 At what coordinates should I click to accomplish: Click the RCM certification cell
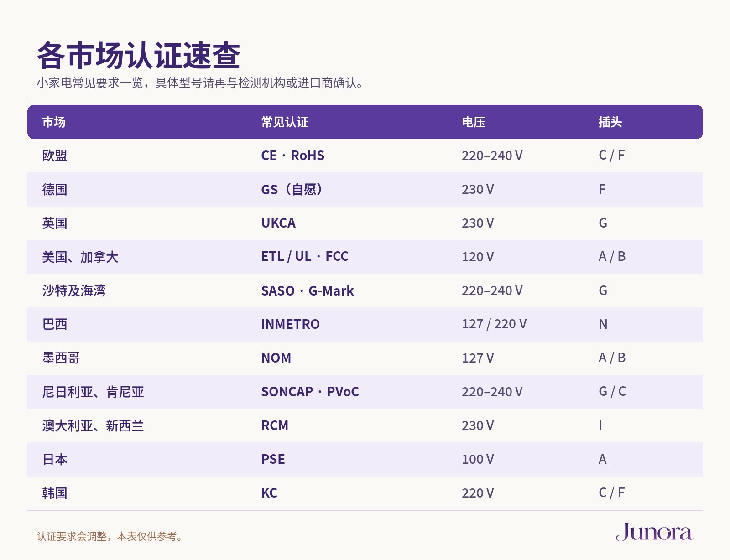tap(275, 425)
